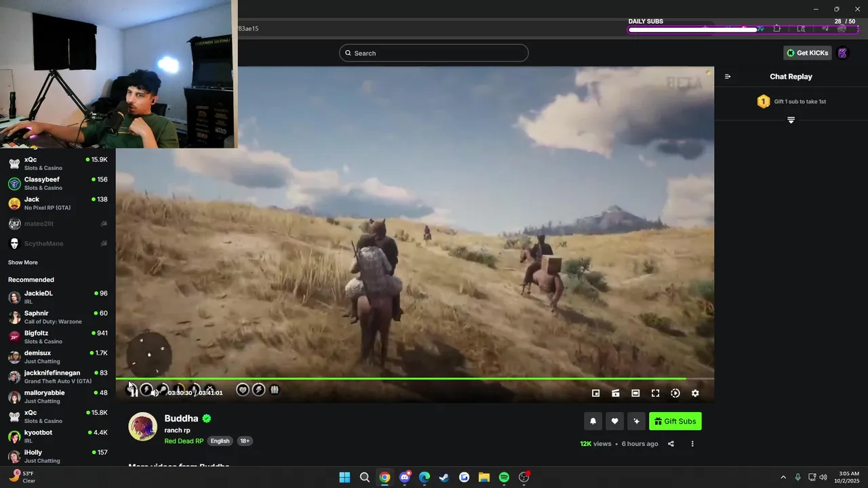
Task: Show hidden system tray icons
Action: tap(783, 477)
